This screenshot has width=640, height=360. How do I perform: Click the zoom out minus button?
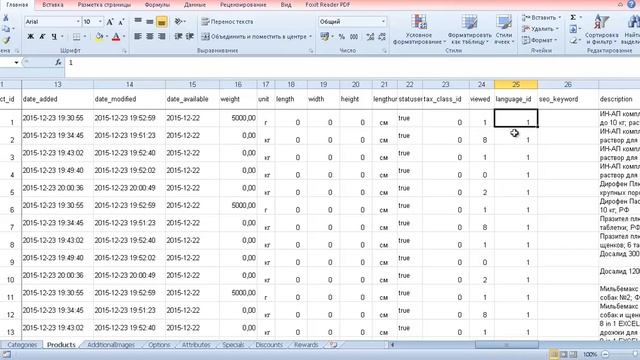[605, 354]
